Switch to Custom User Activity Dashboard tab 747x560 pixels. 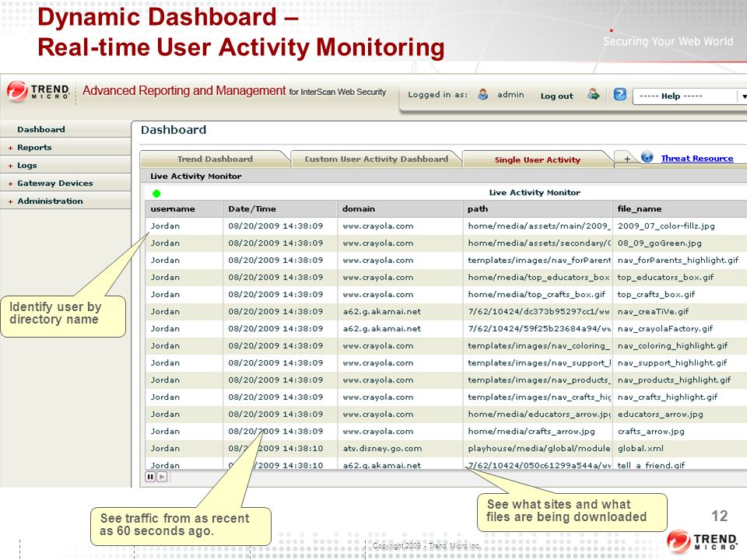point(377,159)
